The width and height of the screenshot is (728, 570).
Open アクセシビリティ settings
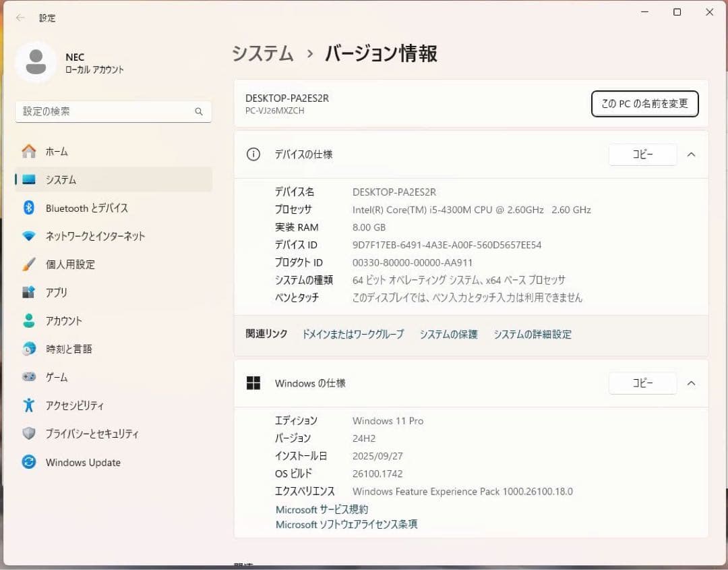113,405
